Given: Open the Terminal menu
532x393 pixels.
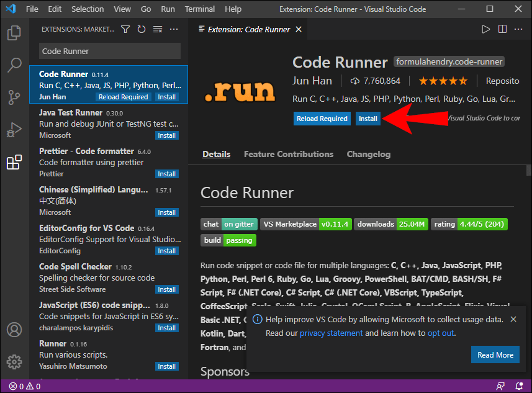Looking at the screenshot, I should [x=199, y=9].
